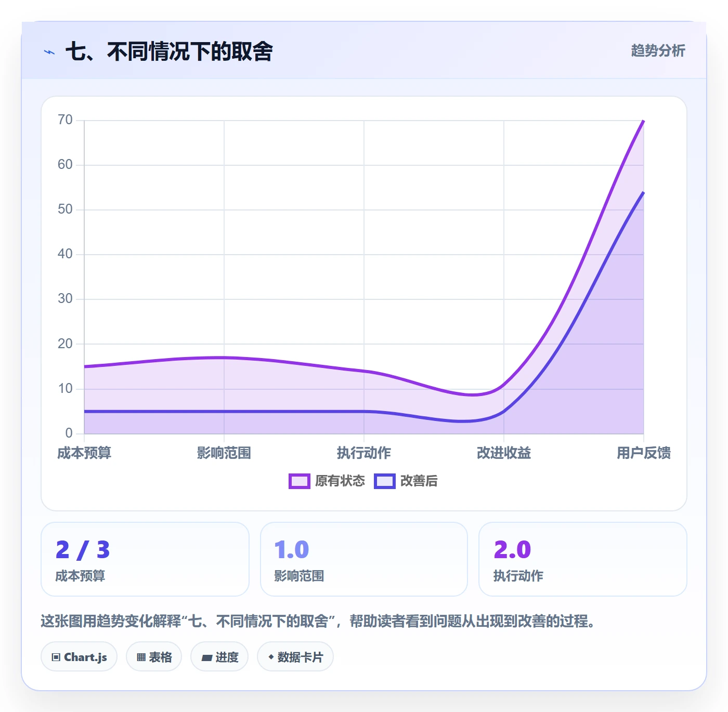
Task: Click the 2 / 3 stat value
Action: (83, 550)
